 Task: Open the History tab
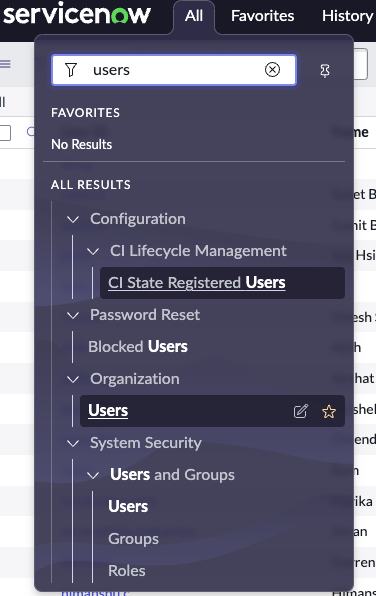tap(347, 16)
